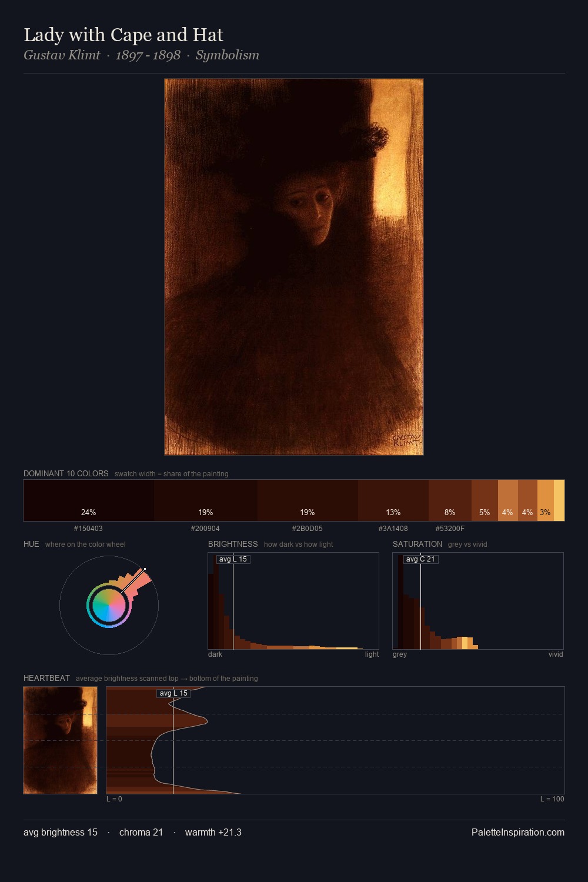The image size is (588, 882).
Task: Click the Lady with Cape and Hat title
Action: [x=123, y=35]
